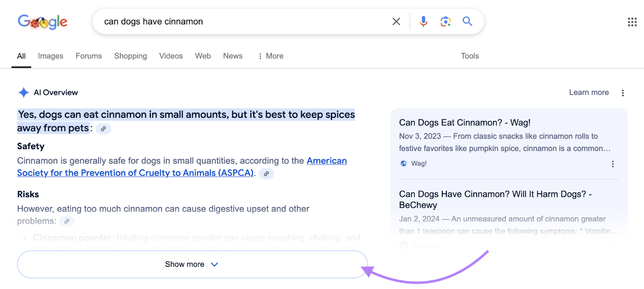Open AI Overview three-dot options menu
The width and height of the screenshot is (644, 289).
click(x=623, y=93)
